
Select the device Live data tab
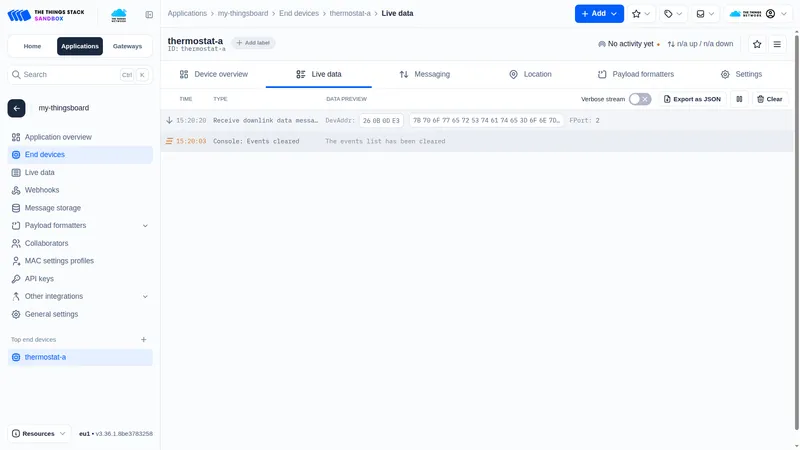click(319, 74)
